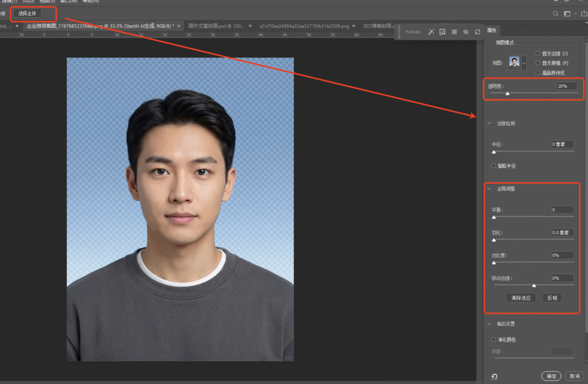Click the PsAide expand frame icon
Image resolution: width=588 pixels, height=384 pixels.
point(477,32)
